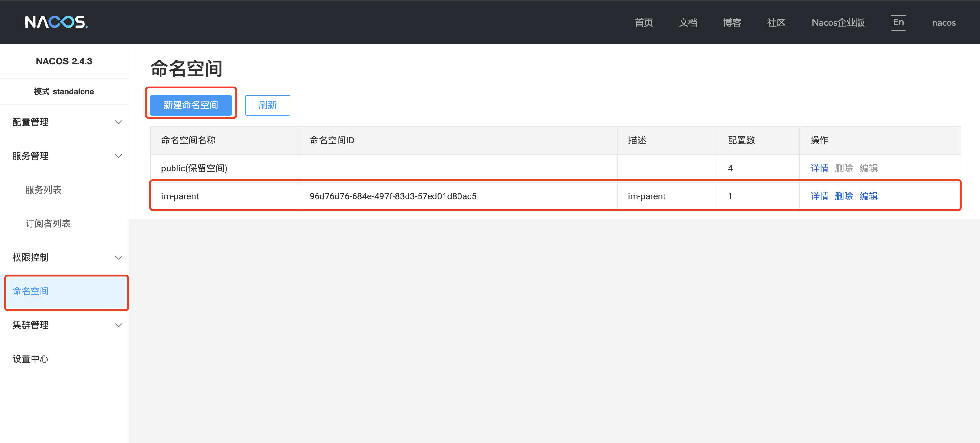Collapse the 服务管理 menu chevron
This screenshot has width=980, height=443.
[118, 156]
